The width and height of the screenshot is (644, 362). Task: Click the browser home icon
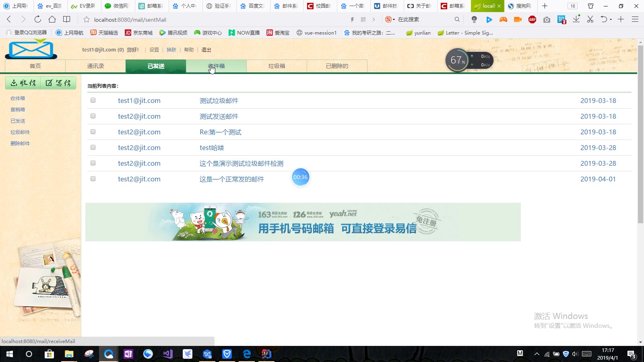(52, 19)
